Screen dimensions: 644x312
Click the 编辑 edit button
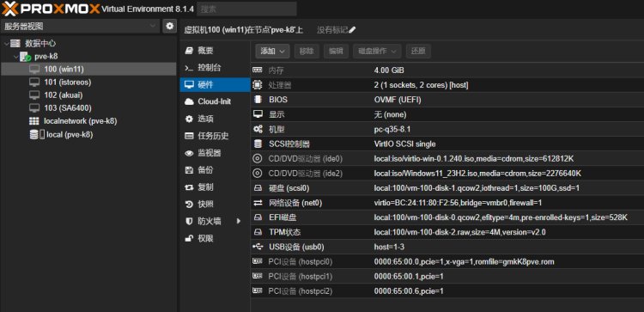tap(336, 51)
